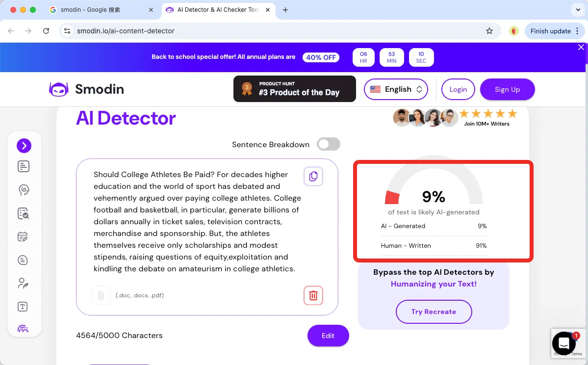The width and height of the screenshot is (588, 365).
Task: Select the writer person-with-pen sidebar icon
Action: pos(23,283)
